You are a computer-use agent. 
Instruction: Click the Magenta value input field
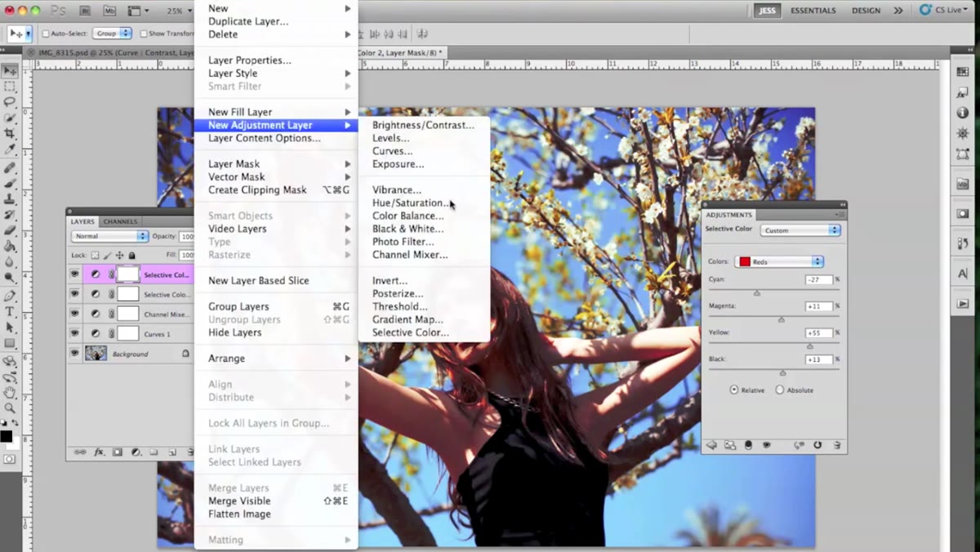click(818, 306)
